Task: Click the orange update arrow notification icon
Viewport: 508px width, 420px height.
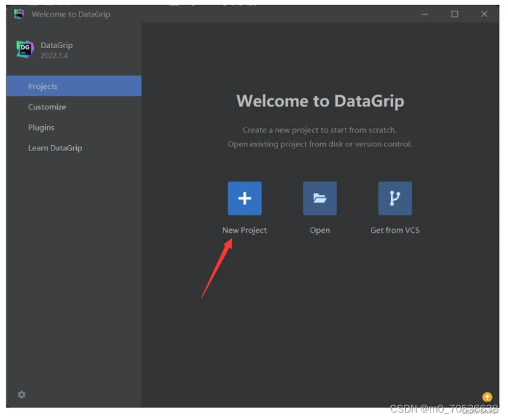Action: (487, 397)
